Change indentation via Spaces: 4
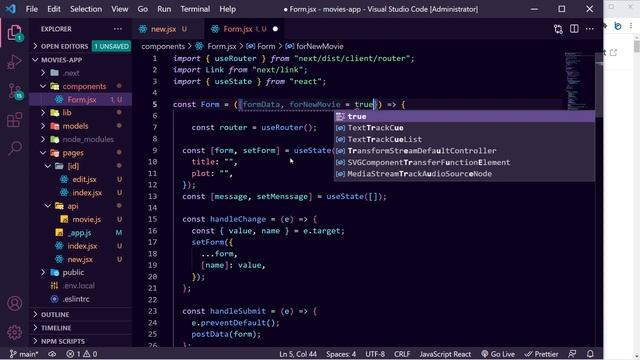The image size is (640, 360). coord(341,354)
